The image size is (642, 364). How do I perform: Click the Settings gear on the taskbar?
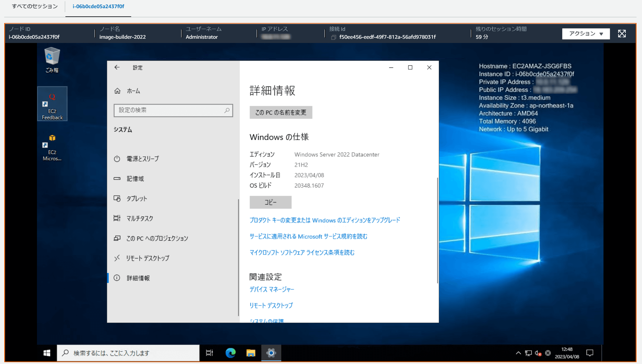pyautogui.click(x=271, y=353)
